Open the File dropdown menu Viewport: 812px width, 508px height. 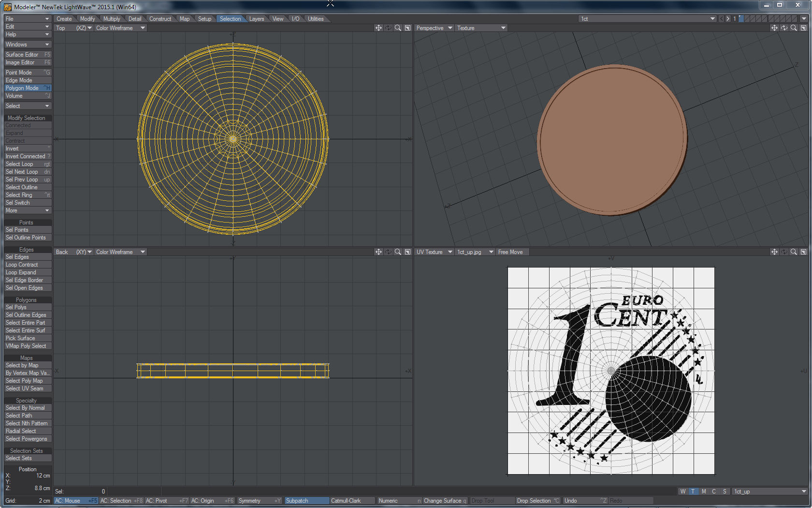tap(28, 19)
